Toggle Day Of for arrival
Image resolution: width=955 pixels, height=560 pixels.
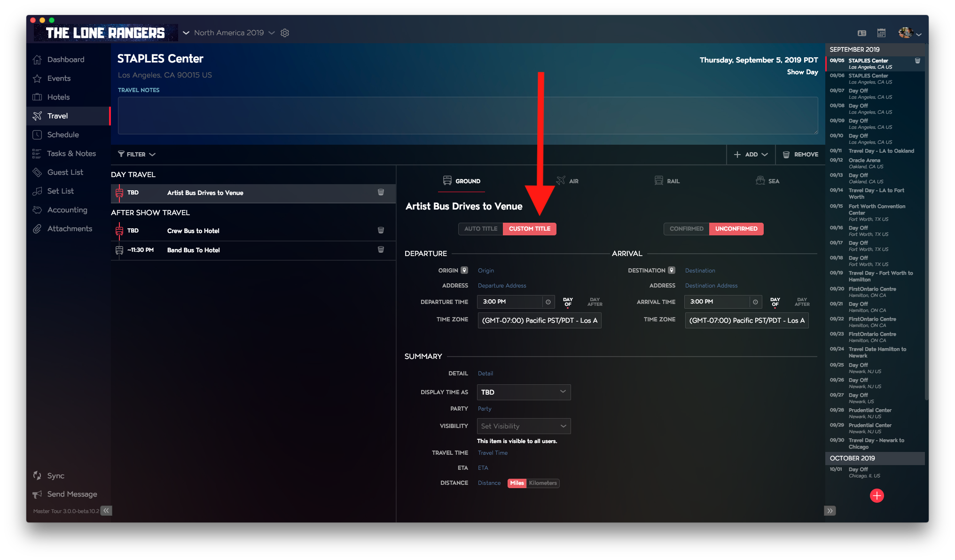tap(775, 302)
